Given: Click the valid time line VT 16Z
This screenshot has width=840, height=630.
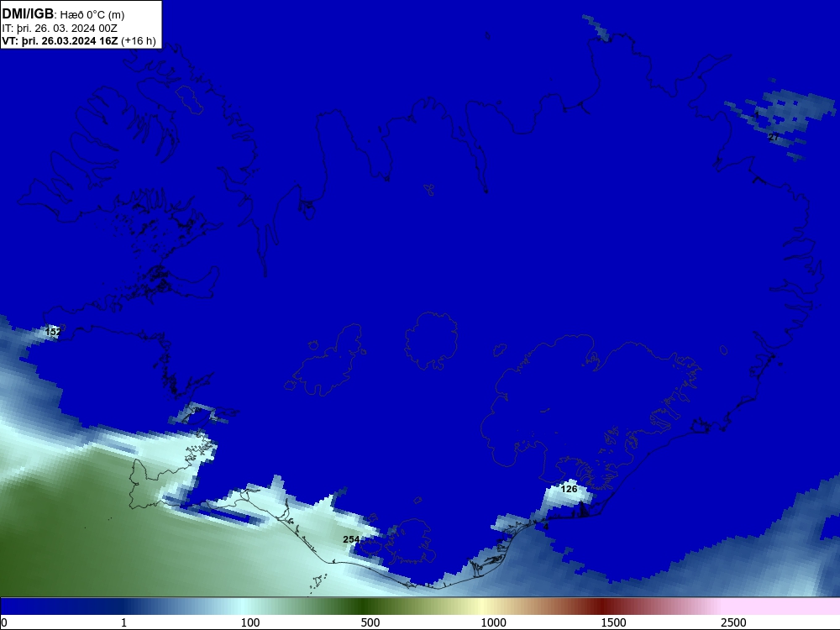Looking at the screenshot, I should click(79, 41).
